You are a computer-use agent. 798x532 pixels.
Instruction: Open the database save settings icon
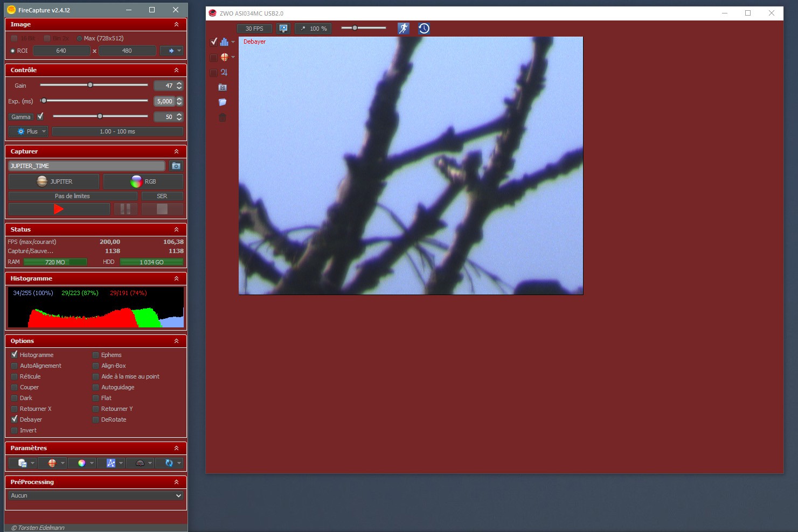pyautogui.click(x=23, y=463)
